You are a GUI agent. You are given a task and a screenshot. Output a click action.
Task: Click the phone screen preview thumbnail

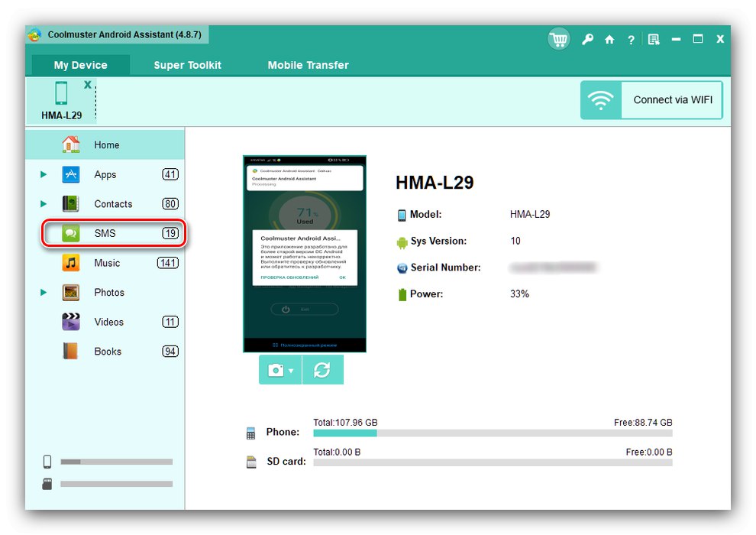pyautogui.click(x=305, y=254)
